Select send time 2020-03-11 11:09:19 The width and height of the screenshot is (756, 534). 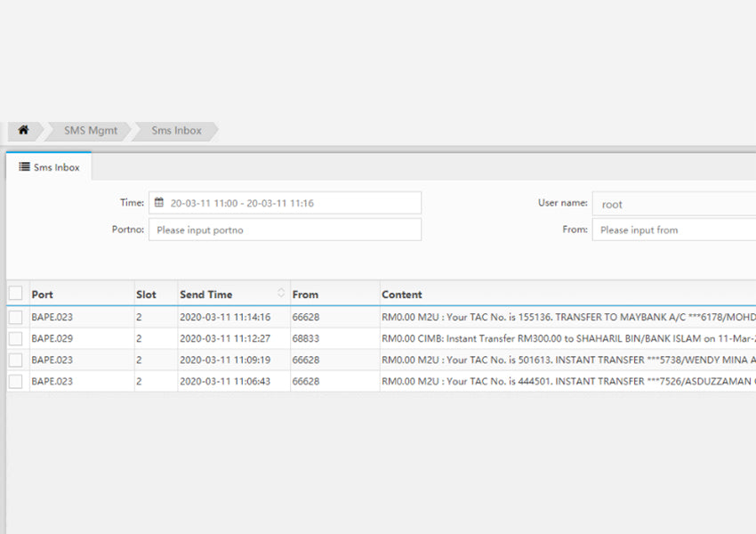point(225,360)
